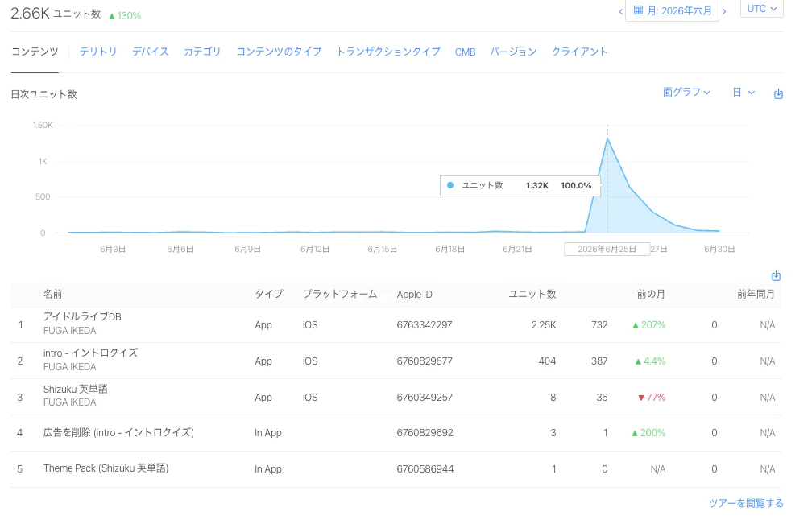
Task: Switch to the テリトリ tab
Action: 98,52
